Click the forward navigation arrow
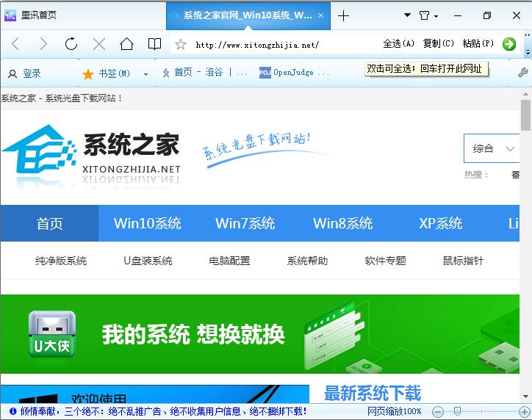Viewport: 532px width, 420px height. coord(43,44)
